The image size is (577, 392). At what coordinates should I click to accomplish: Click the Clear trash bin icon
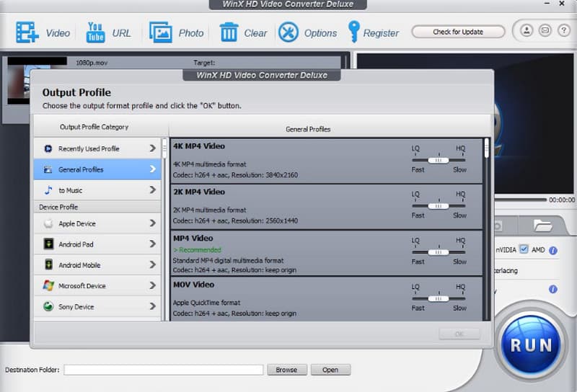[x=229, y=32]
